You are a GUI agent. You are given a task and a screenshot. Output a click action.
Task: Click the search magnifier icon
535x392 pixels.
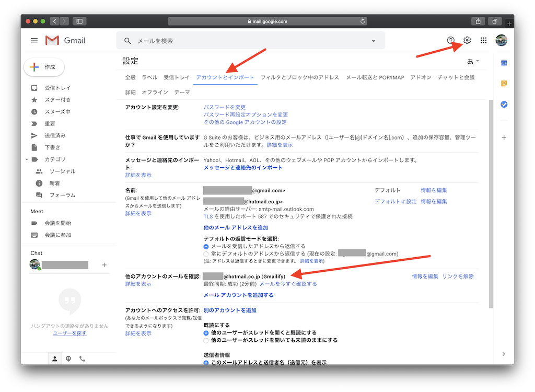coord(127,41)
